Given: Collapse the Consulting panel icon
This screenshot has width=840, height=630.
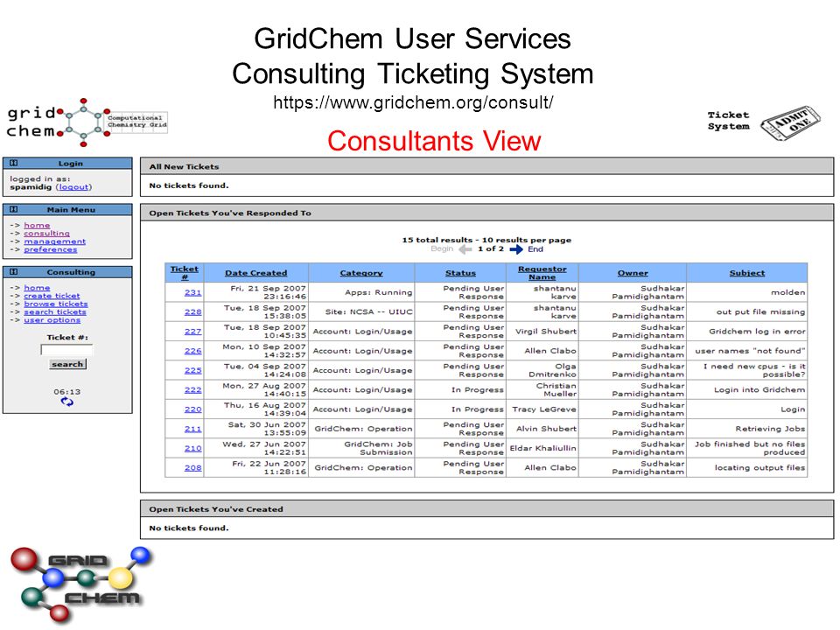Looking at the screenshot, I should tap(14, 271).
